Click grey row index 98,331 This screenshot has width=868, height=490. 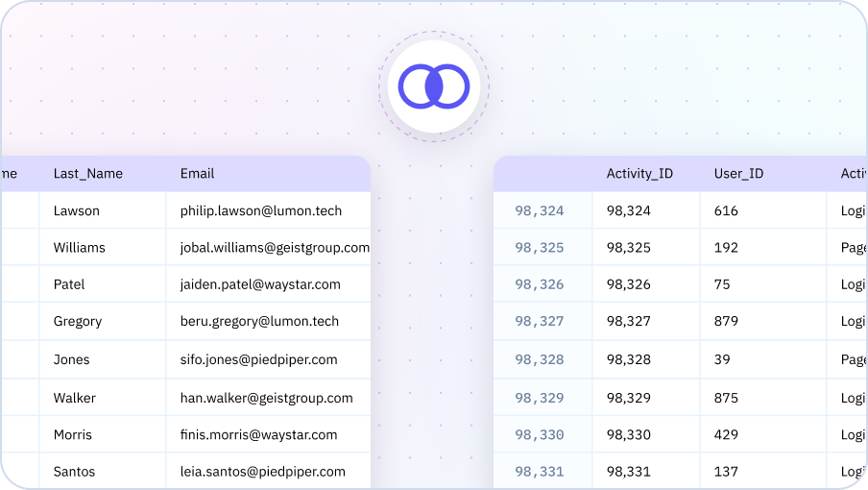point(540,472)
